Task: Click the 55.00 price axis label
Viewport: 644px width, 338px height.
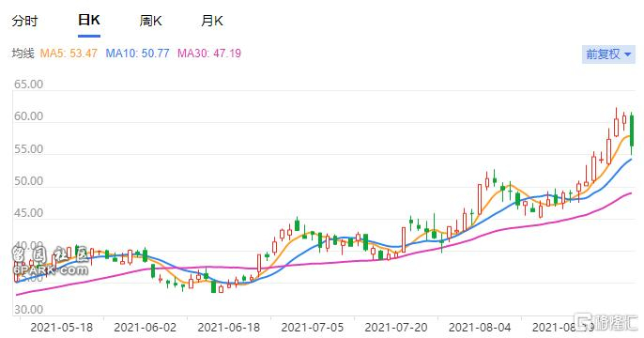Action: coord(28,148)
